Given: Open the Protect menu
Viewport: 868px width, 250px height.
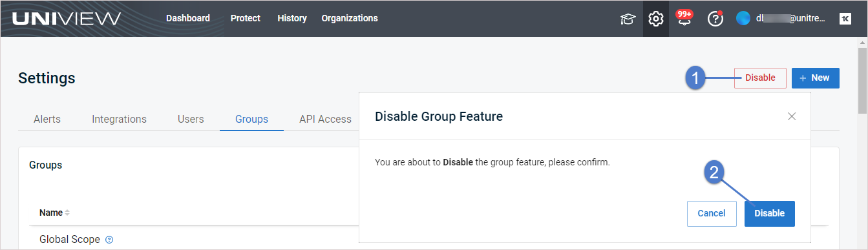Looking at the screenshot, I should pyautogui.click(x=246, y=18).
